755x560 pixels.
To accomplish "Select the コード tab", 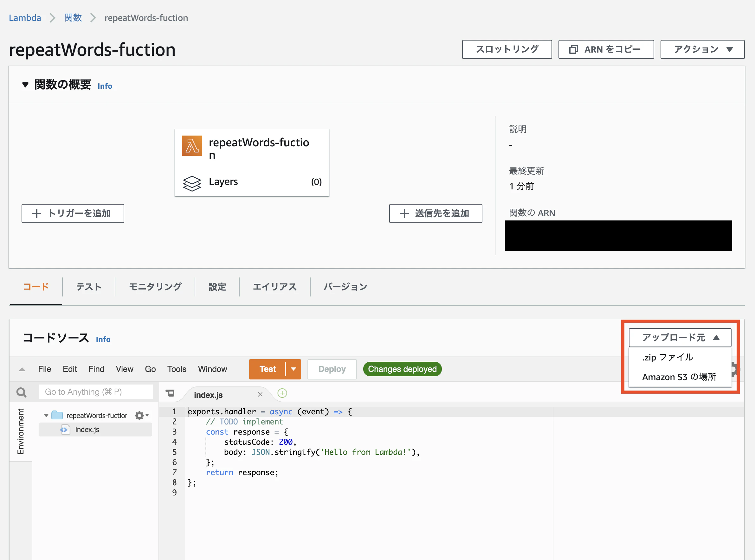I will [36, 287].
